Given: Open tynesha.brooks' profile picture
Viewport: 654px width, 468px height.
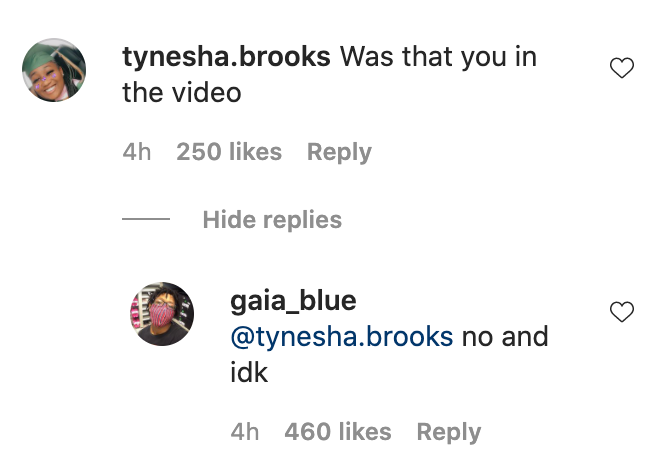Looking at the screenshot, I should (54, 70).
